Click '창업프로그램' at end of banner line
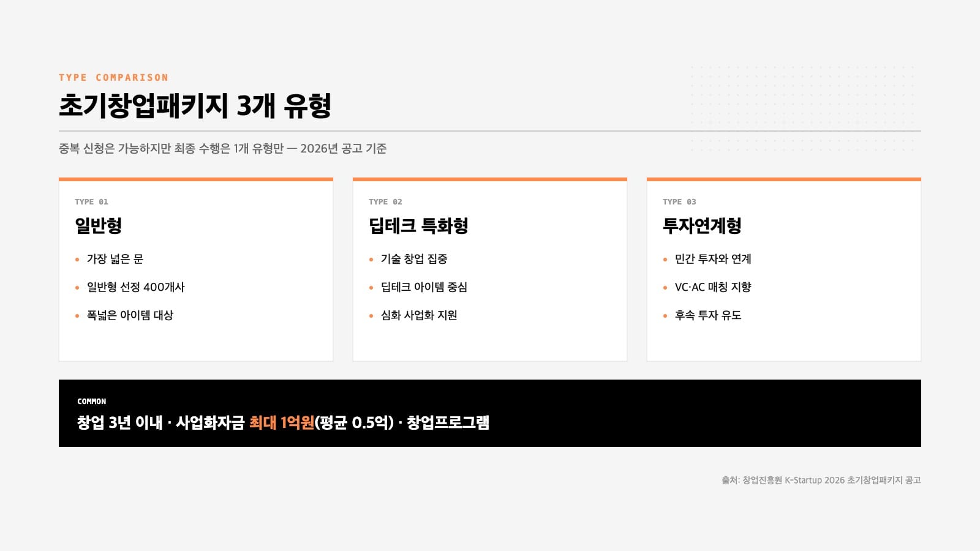 point(448,422)
